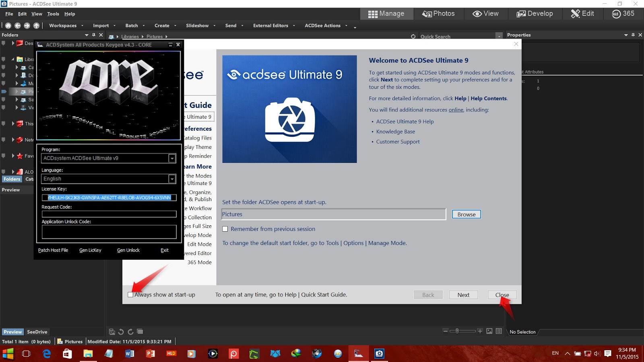Select "365 Mode" in Quick Start Guide list
This screenshot has height=362, width=644.
point(199,262)
